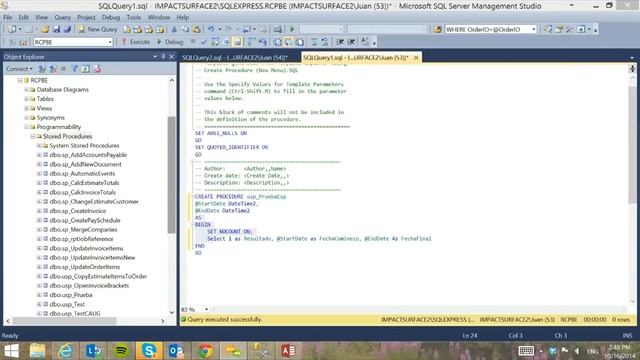Click the Cancel Executing Query stop icon

click(193, 42)
